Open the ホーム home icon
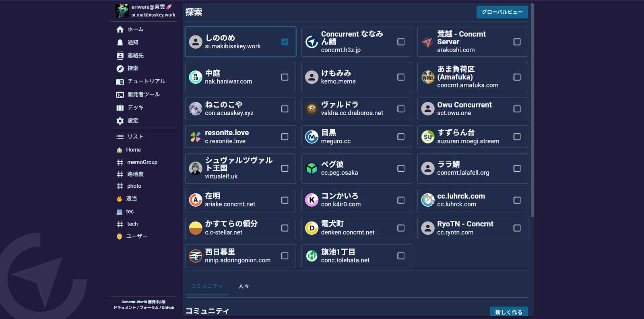Image resolution: width=644 pixels, height=319 pixels. point(120,29)
